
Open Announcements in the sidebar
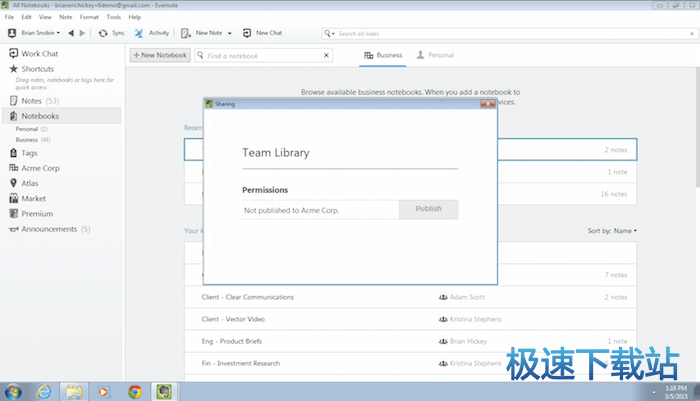50,229
